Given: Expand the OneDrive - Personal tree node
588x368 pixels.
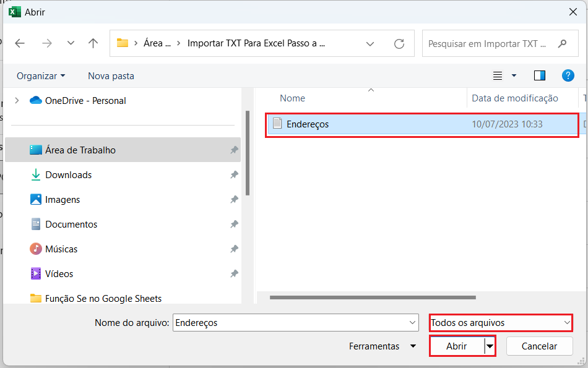Looking at the screenshot, I should (x=17, y=100).
